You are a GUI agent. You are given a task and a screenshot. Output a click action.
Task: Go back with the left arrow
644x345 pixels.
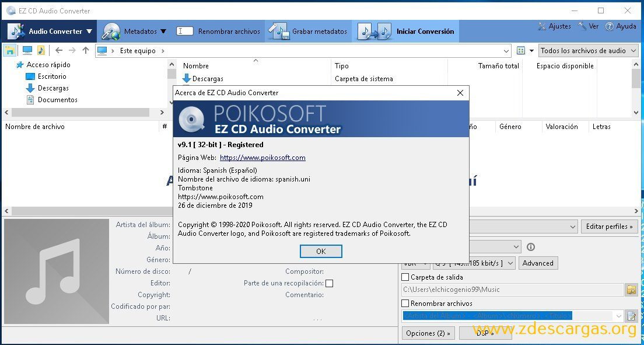coord(59,51)
